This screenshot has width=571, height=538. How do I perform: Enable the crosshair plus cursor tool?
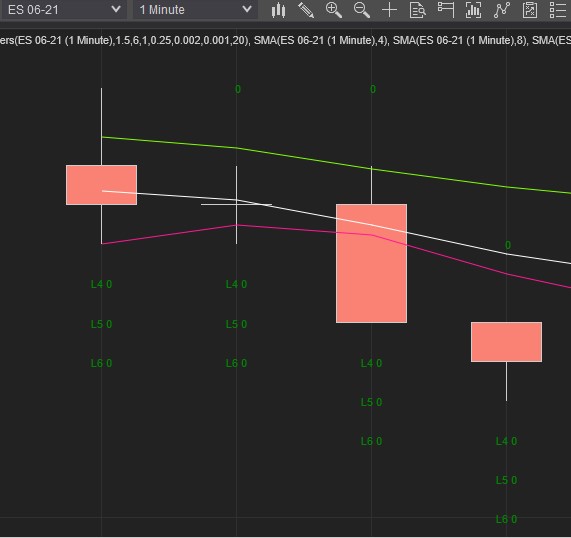pyautogui.click(x=389, y=10)
